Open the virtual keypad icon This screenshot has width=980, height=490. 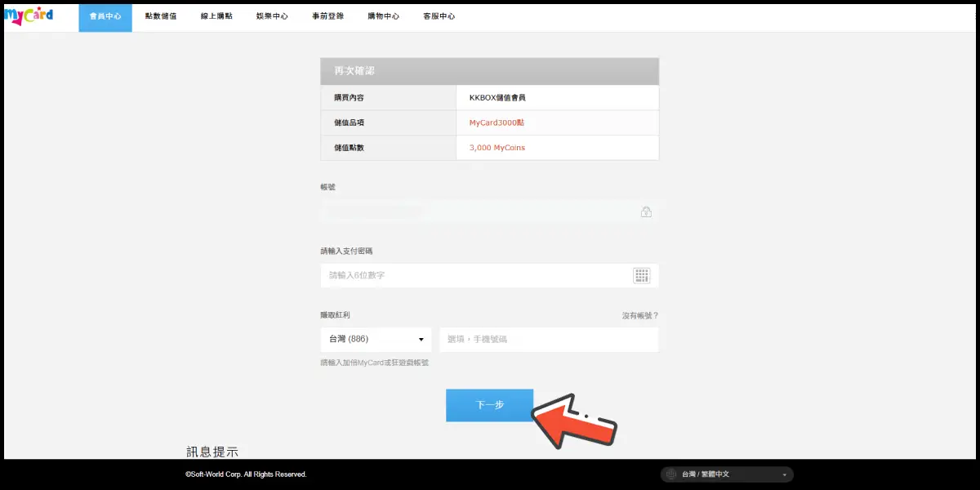click(641, 275)
